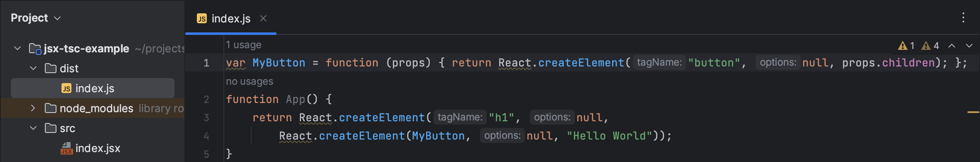Select index.js file in dist
980x162 pixels.
click(x=93, y=88)
